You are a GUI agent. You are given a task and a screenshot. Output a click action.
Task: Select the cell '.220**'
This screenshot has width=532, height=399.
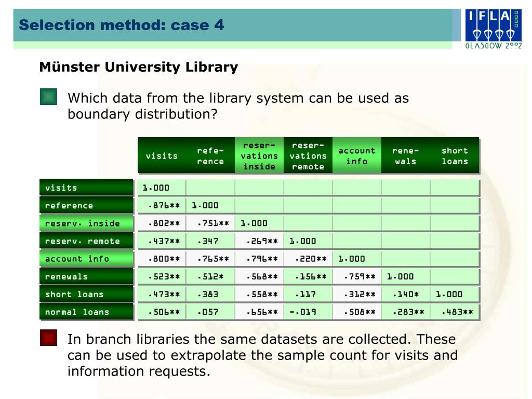click(308, 259)
